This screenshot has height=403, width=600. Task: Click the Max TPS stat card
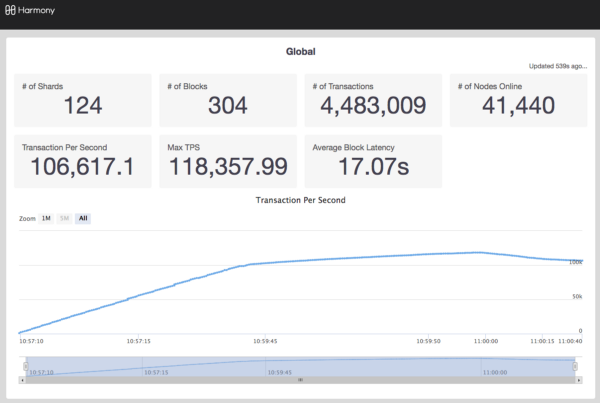click(x=228, y=160)
